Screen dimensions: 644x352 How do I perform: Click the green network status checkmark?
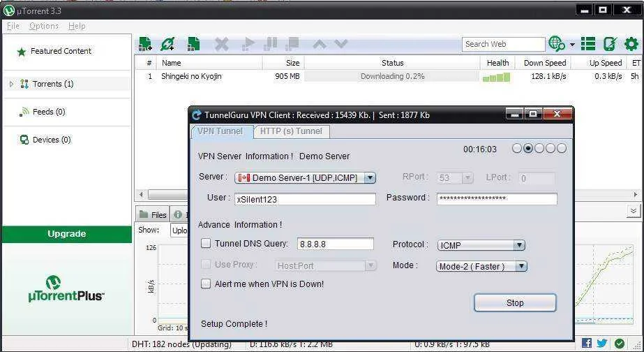(x=620, y=343)
